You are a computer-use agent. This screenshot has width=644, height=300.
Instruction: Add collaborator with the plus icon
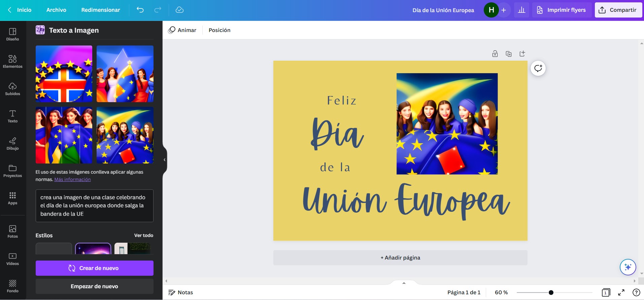point(504,10)
